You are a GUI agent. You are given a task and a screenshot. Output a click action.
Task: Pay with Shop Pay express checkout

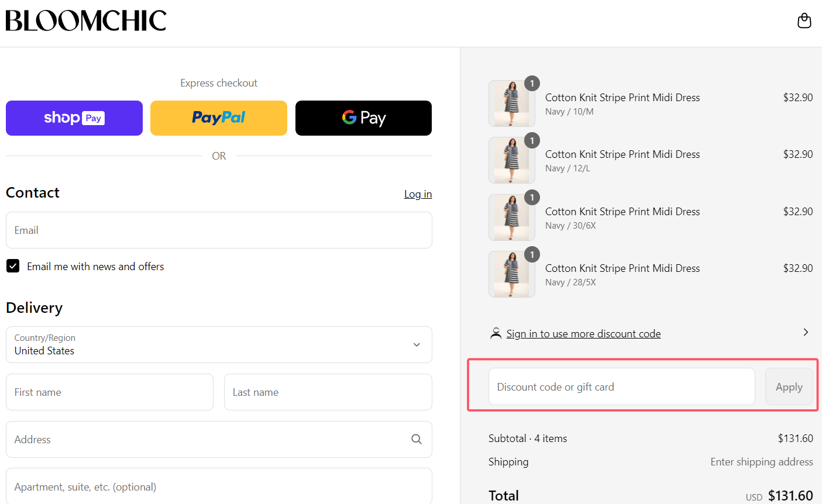coord(74,118)
